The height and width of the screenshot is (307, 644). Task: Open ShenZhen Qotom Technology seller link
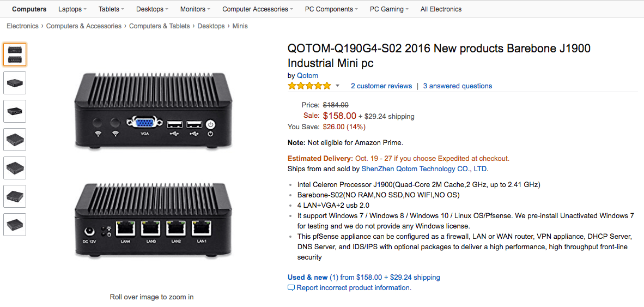pyautogui.click(x=424, y=169)
